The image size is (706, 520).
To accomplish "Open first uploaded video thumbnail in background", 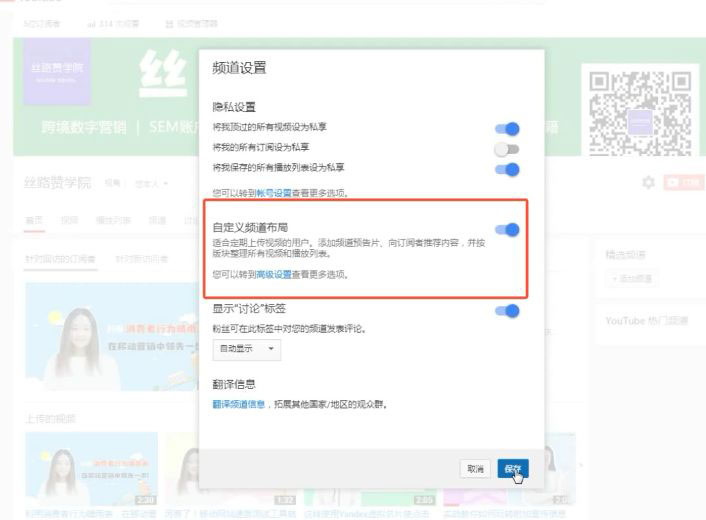I will click(91, 469).
